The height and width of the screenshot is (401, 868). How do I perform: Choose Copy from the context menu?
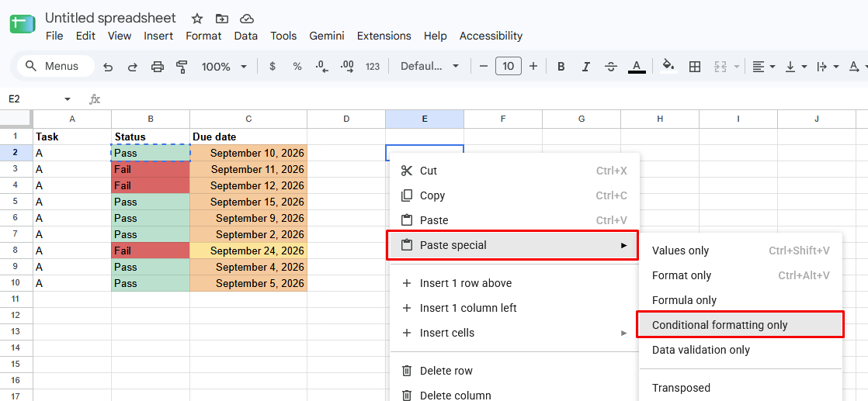coord(515,195)
